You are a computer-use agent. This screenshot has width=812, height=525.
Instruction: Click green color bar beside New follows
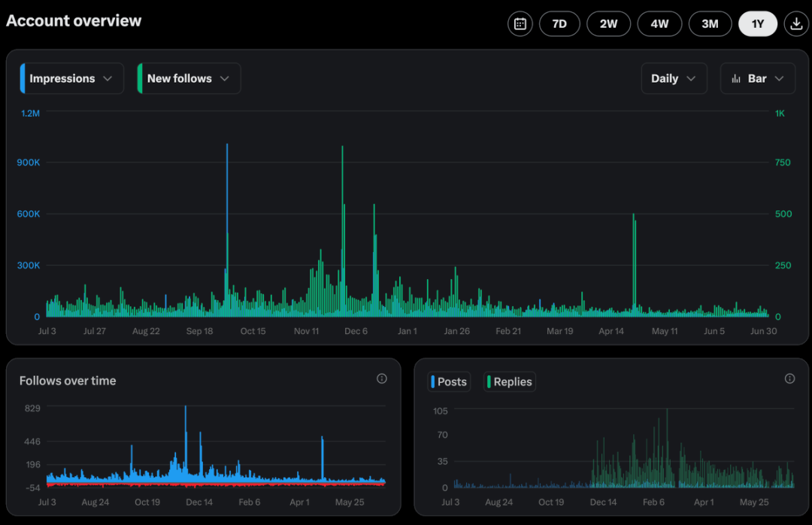[140, 78]
